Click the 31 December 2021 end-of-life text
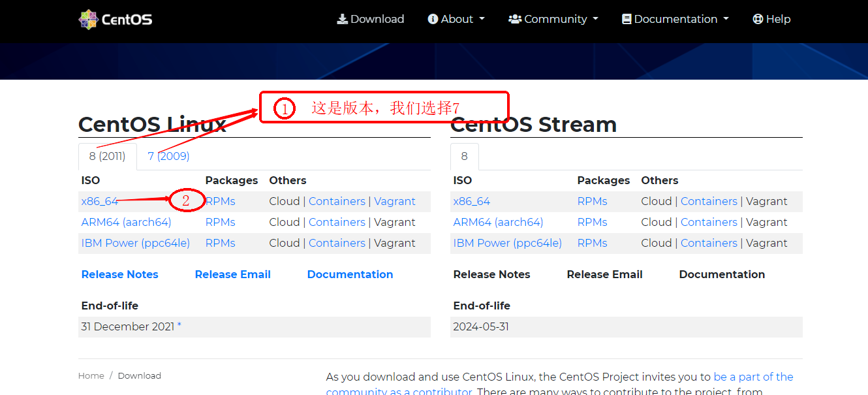The image size is (868, 395). click(128, 326)
